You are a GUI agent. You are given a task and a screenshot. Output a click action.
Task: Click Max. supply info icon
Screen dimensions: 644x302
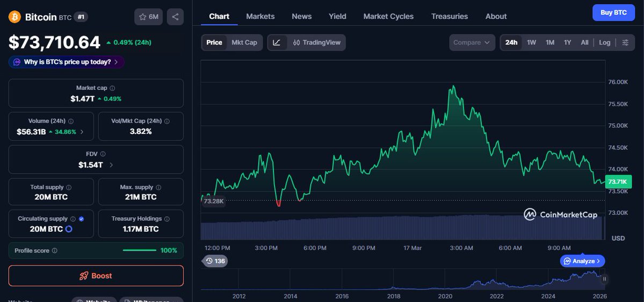159,188
